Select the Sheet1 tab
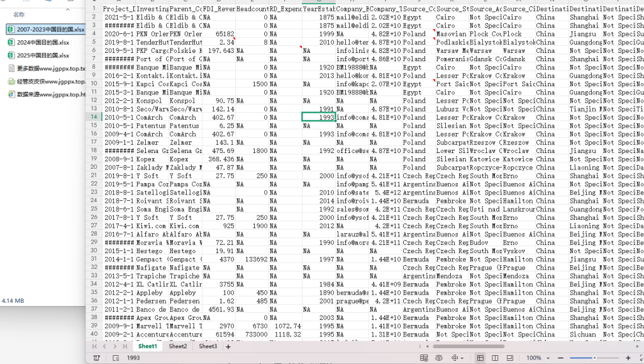The width and height of the screenshot is (644, 364). pyautogui.click(x=147, y=346)
